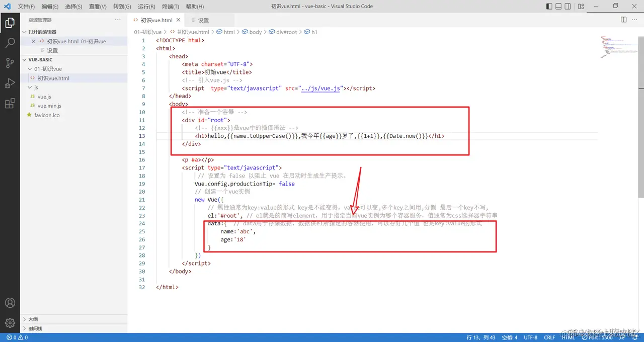Open vue.min.js in the file tree
This screenshot has height=342, width=644.
click(73, 106)
